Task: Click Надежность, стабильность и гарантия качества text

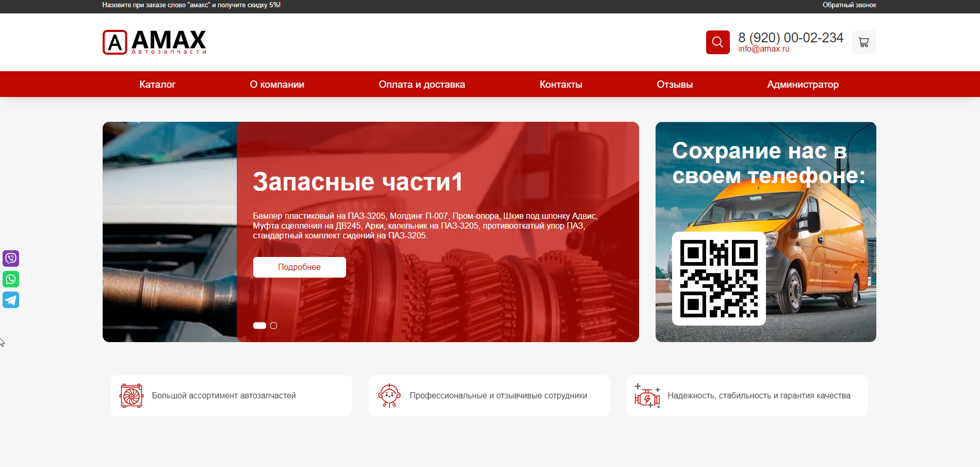Action: (759, 396)
